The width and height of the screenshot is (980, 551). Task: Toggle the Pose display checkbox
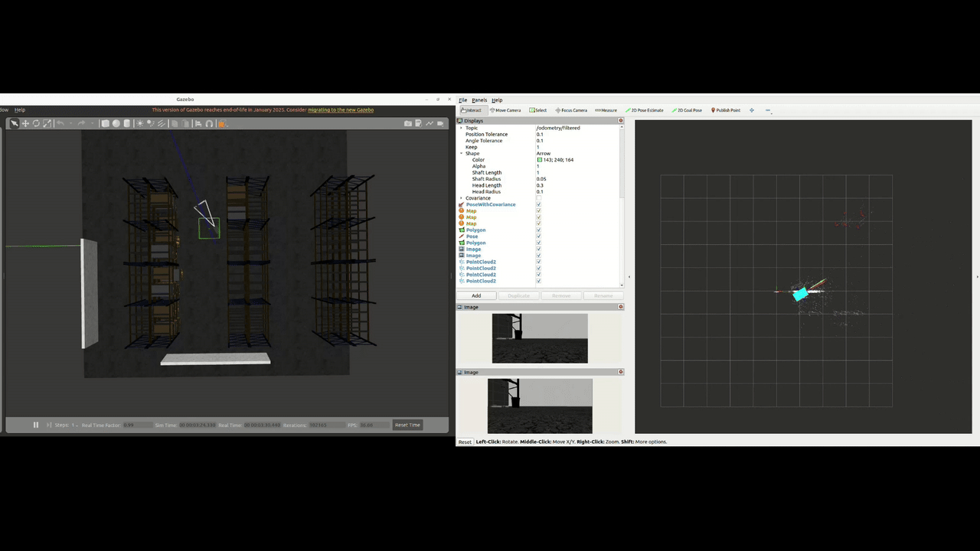[x=538, y=236]
